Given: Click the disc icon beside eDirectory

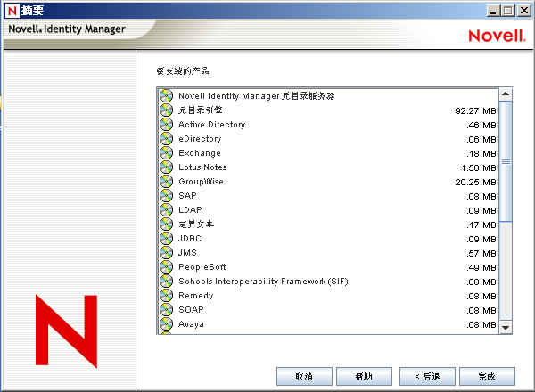Looking at the screenshot, I should (166, 139).
